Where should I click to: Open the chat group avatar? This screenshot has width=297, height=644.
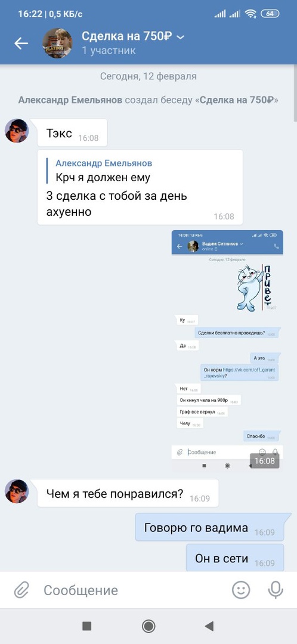pos(57,43)
